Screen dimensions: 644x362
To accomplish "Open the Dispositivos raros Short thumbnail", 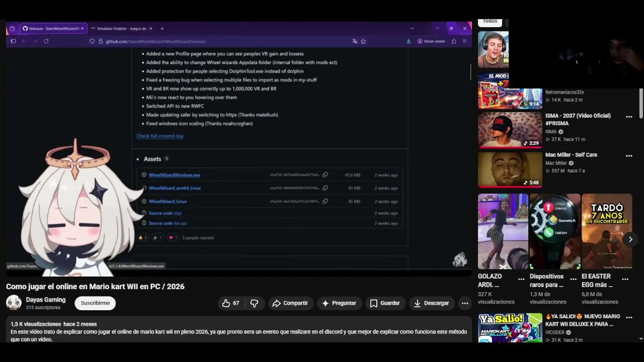I will tap(555, 231).
